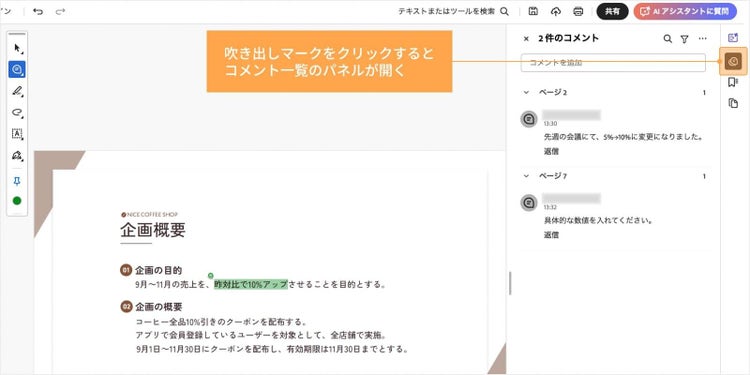Click the 2 件のコメント panel title
Image resolution: width=750 pixels, height=375 pixels.
tap(568, 39)
